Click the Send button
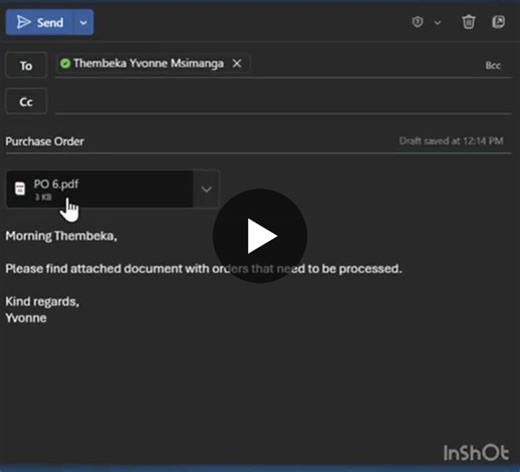The width and height of the screenshot is (520, 472). coord(39,22)
